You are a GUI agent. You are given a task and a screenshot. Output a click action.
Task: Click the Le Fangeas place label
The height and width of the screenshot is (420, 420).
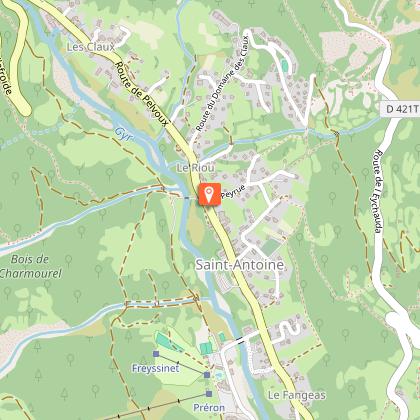coord(297,395)
